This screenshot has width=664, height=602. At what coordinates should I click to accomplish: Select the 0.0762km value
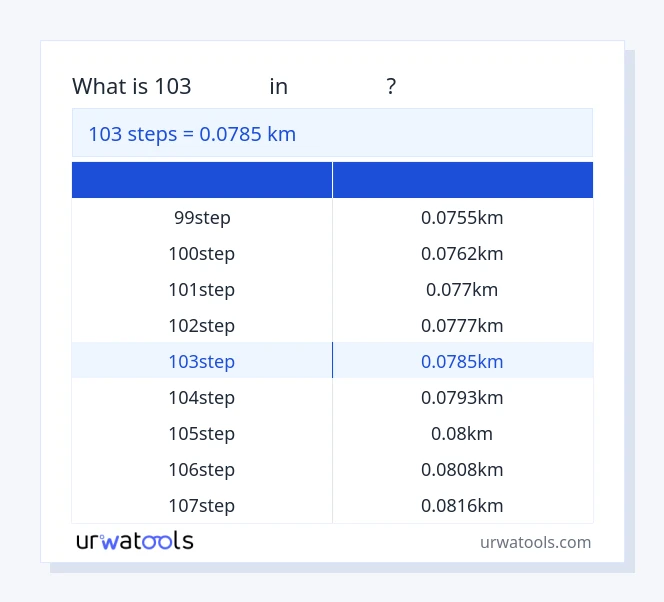[x=462, y=253]
